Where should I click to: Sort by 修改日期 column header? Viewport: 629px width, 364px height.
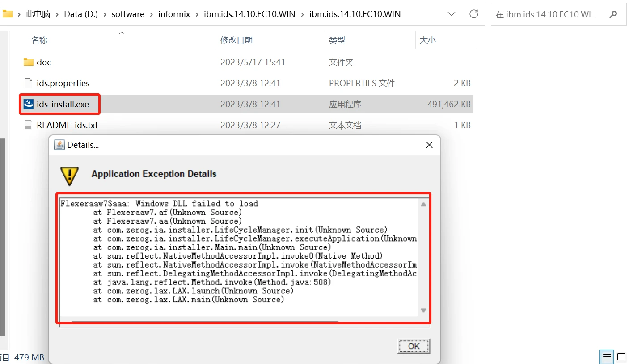click(236, 40)
